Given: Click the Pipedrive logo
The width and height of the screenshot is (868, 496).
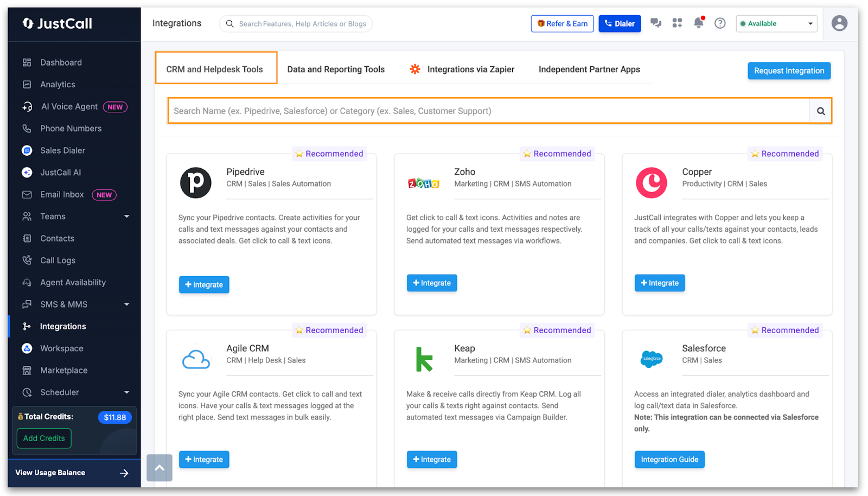Looking at the screenshot, I should [x=195, y=183].
